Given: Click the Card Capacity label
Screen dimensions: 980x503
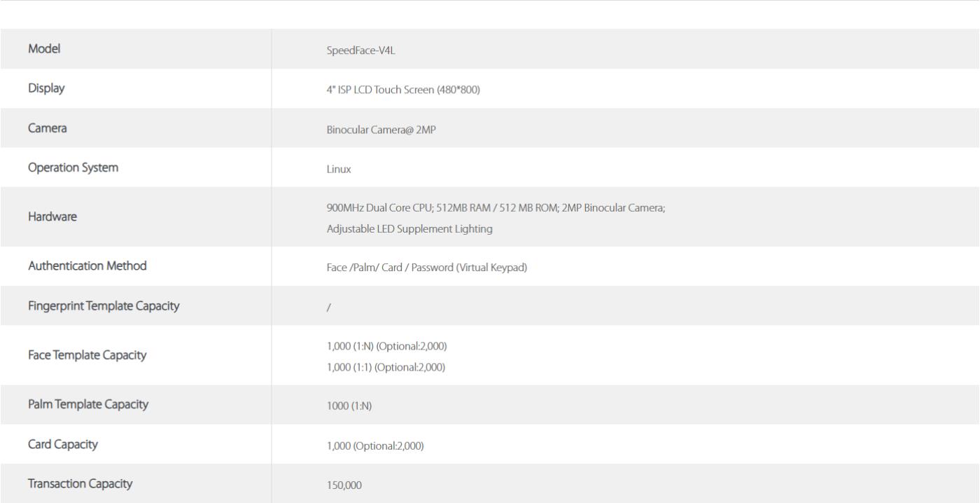Looking at the screenshot, I should 62,444.
